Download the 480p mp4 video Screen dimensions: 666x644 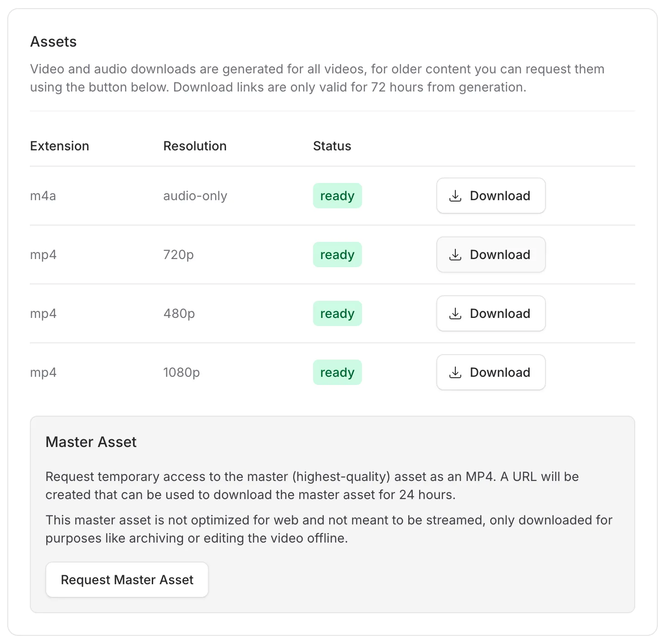coord(491,313)
